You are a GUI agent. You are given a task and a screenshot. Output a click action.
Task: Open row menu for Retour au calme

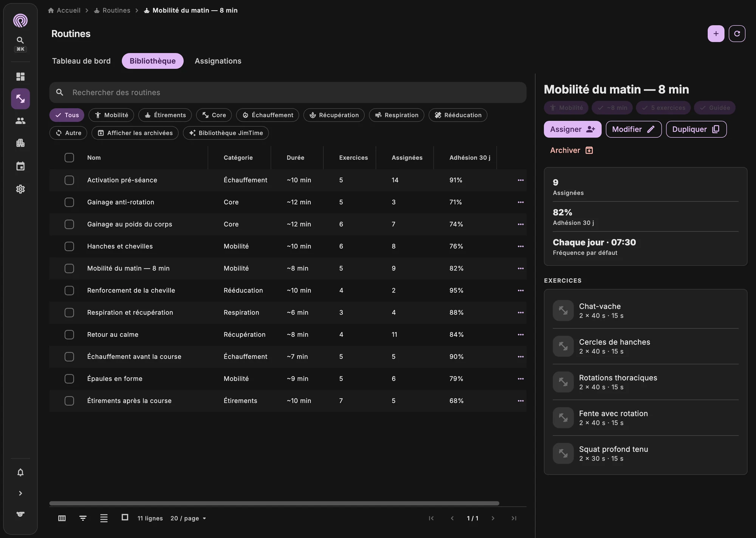click(x=521, y=335)
